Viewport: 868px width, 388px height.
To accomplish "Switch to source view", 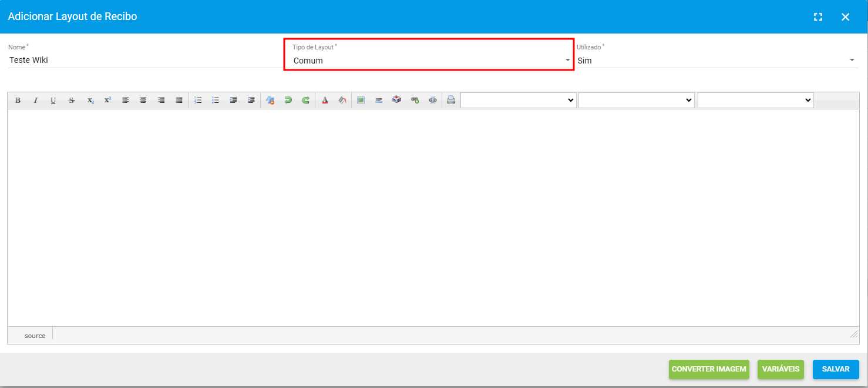I will (35, 336).
